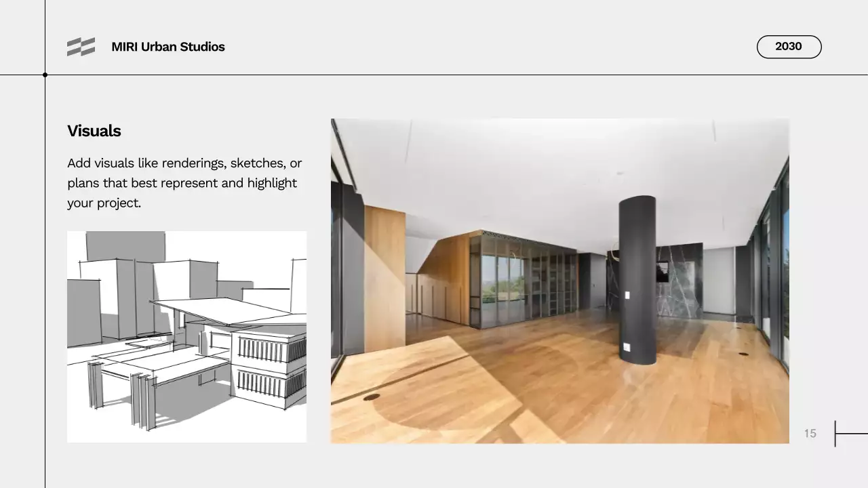Click the dot marker on the left border line
The width and height of the screenshot is (868, 488).
[45, 76]
